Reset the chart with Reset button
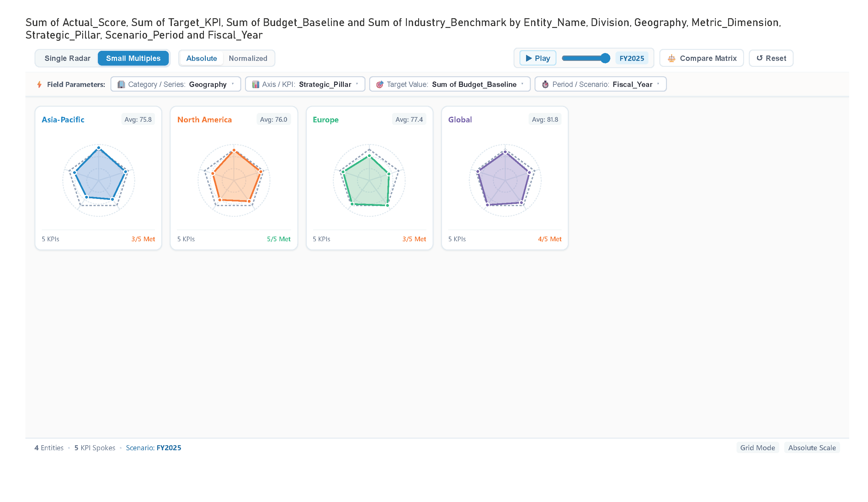Viewport: 868px width, 502px height. point(771,58)
